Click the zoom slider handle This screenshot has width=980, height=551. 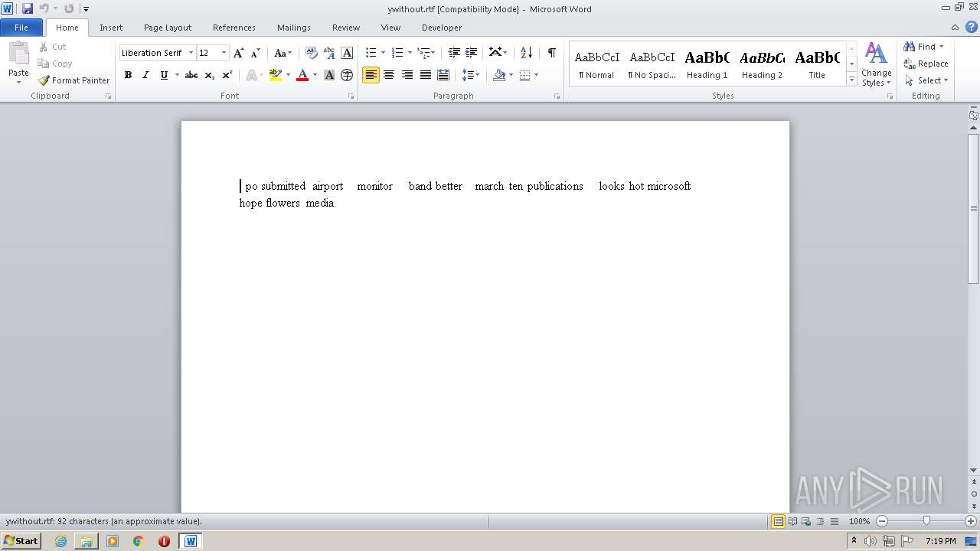coord(926,521)
